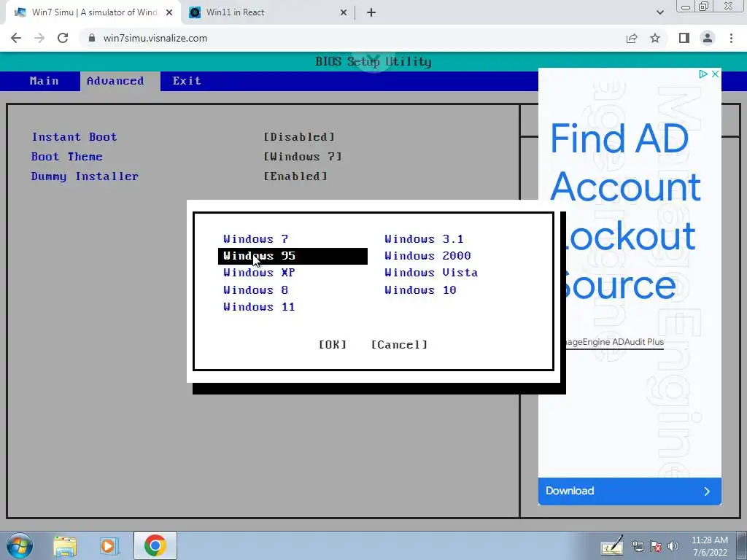Open the Chrome profile icon
This screenshot has height=560, width=747.
click(708, 38)
